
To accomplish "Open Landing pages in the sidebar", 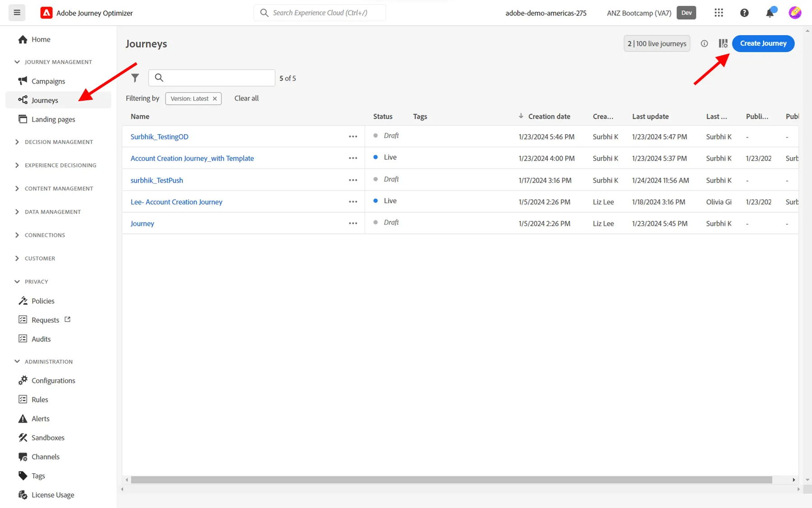I will [53, 119].
